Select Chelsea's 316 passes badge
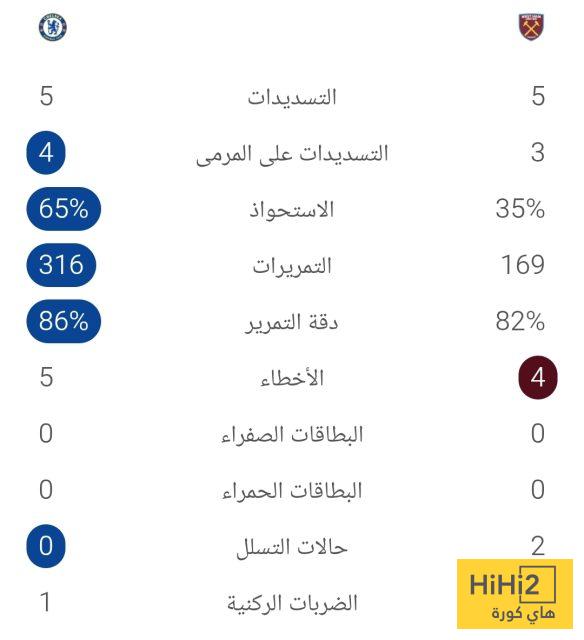 click(61, 265)
